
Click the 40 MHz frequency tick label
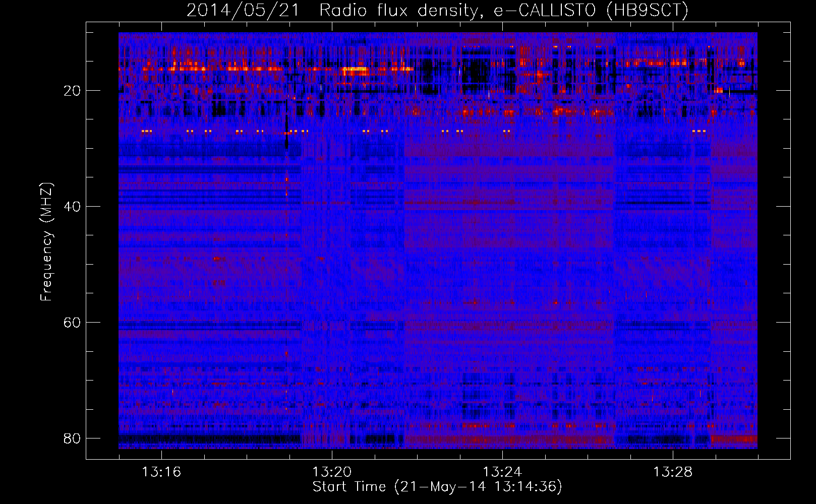(x=72, y=207)
